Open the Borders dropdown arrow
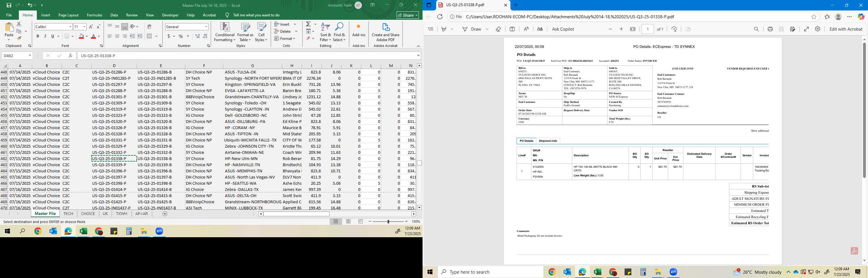This screenshot has height=278, width=868. [73, 36]
